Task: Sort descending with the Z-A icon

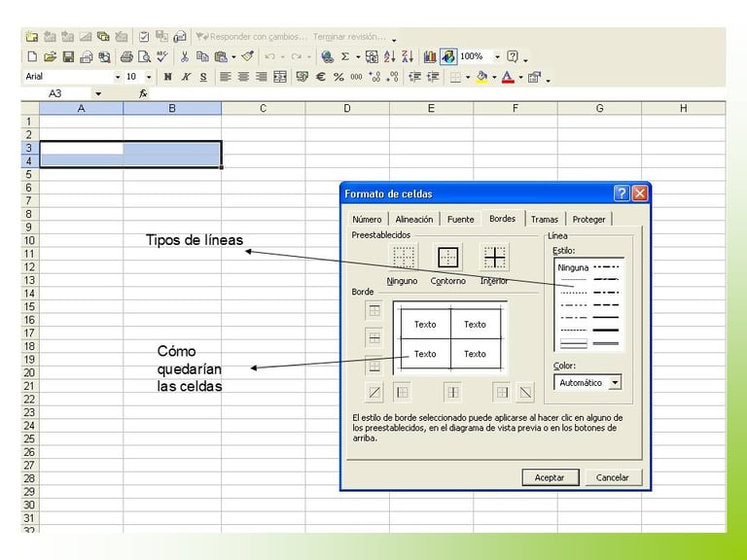Action: pyautogui.click(x=408, y=56)
